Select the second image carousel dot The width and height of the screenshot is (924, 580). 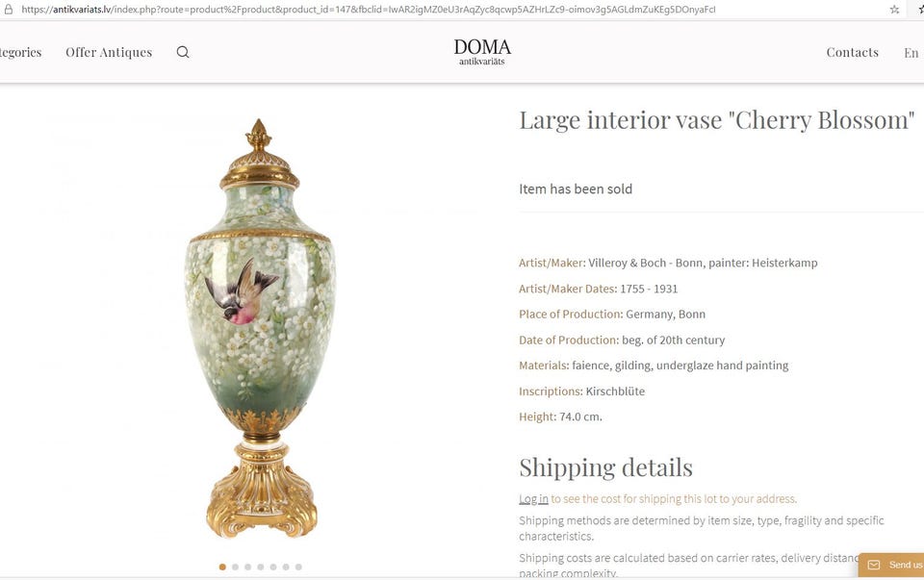pos(235,567)
